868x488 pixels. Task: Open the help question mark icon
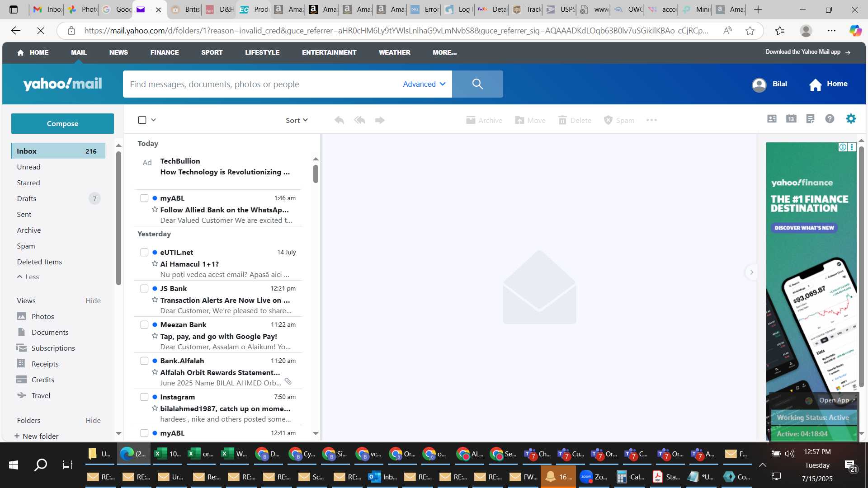(x=830, y=119)
